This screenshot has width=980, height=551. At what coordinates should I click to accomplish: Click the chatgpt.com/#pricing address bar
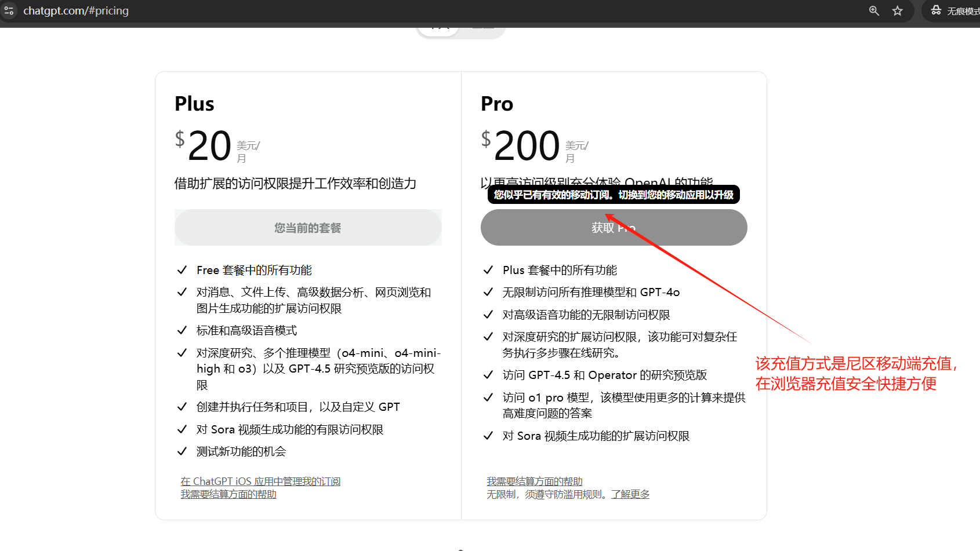[x=76, y=10]
